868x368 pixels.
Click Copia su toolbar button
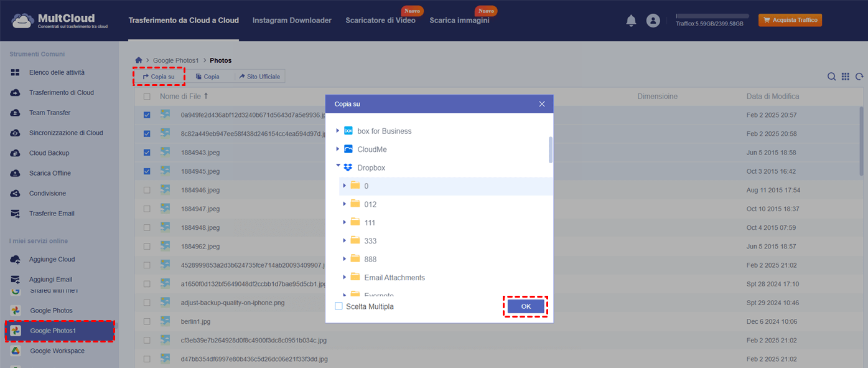(159, 77)
